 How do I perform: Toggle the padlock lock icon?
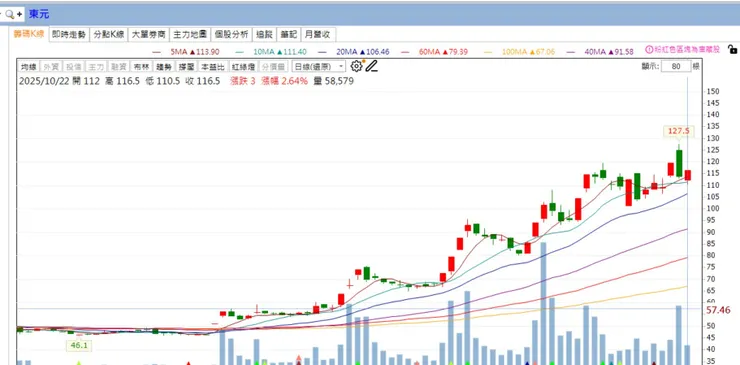click(732, 50)
